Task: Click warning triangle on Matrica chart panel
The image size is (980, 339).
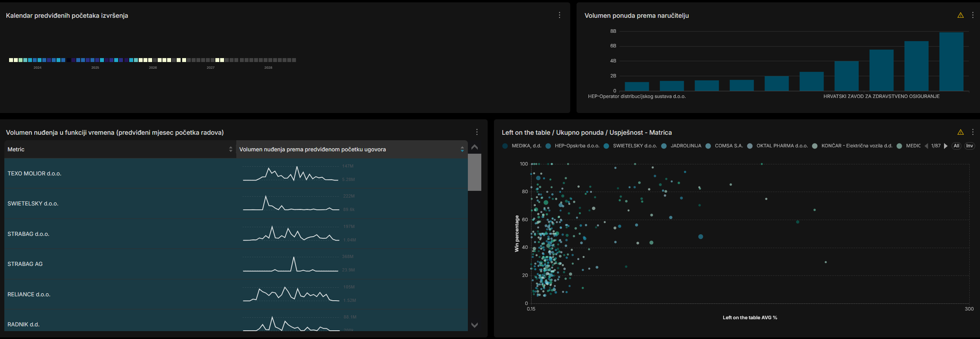Action: click(960, 132)
